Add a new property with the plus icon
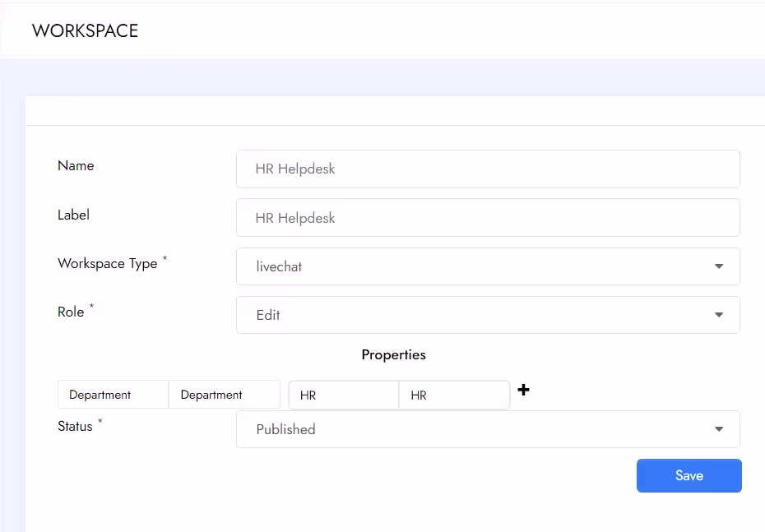765x532 pixels. [x=523, y=390]
